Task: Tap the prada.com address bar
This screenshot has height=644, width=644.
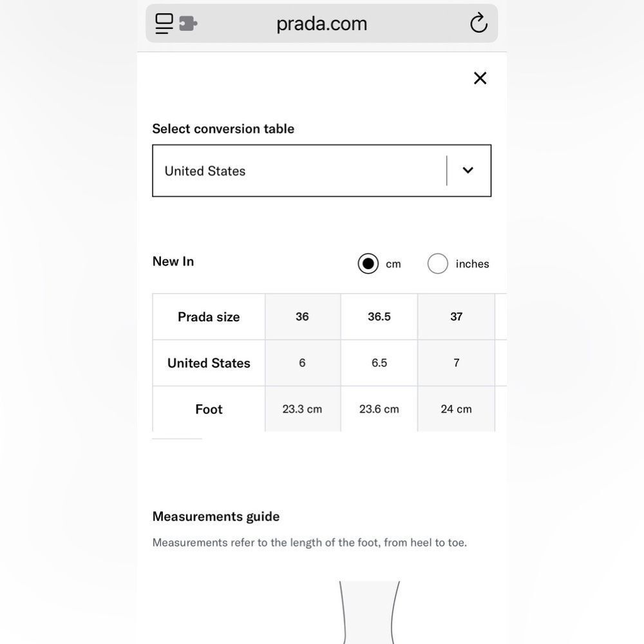Action: point(321,23)
